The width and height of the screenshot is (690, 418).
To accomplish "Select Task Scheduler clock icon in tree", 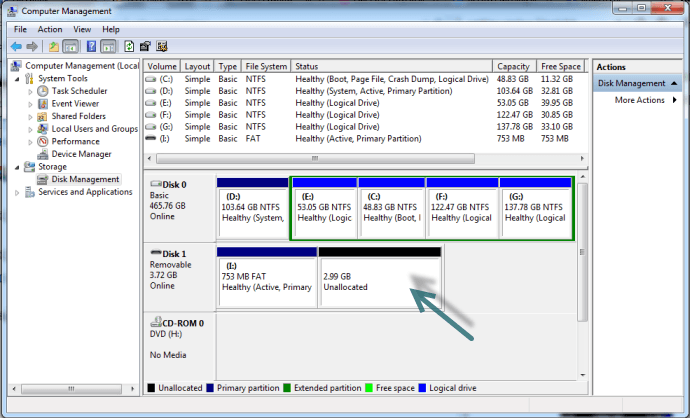I will coord(43,91).
